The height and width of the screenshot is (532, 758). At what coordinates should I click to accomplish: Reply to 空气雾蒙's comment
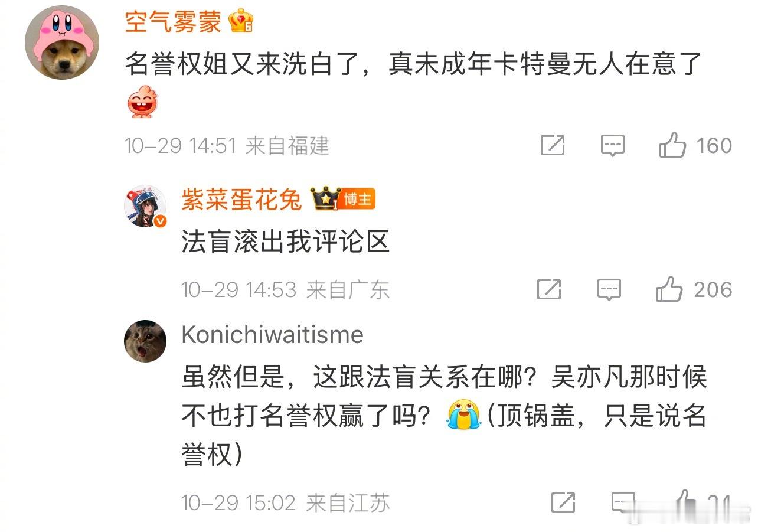point(612,145)
